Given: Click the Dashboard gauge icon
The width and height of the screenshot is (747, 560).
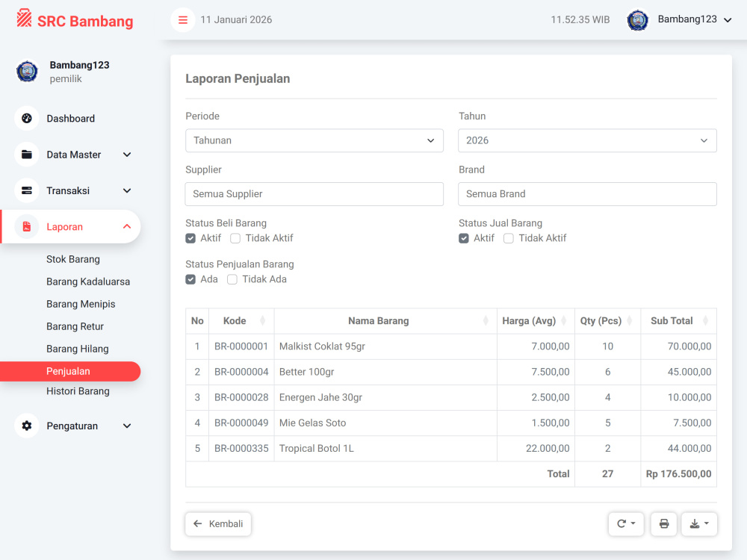Looking at the screenshot, I should click(x=27, y=118).
